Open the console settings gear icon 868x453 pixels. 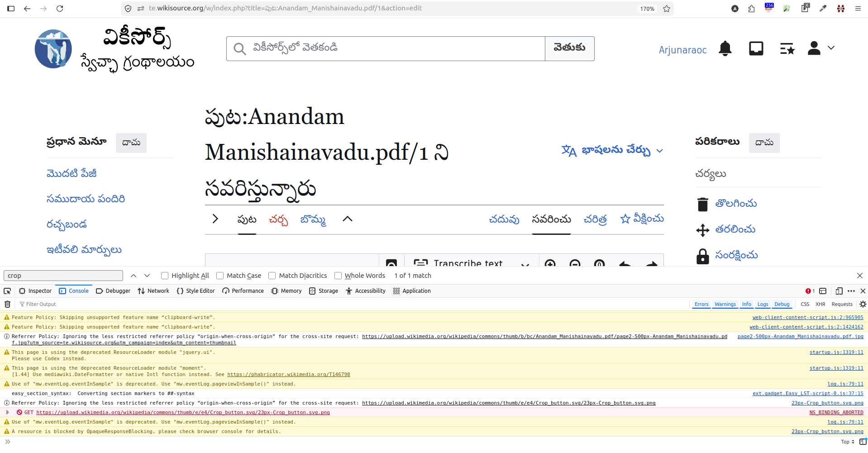point(863,304)
